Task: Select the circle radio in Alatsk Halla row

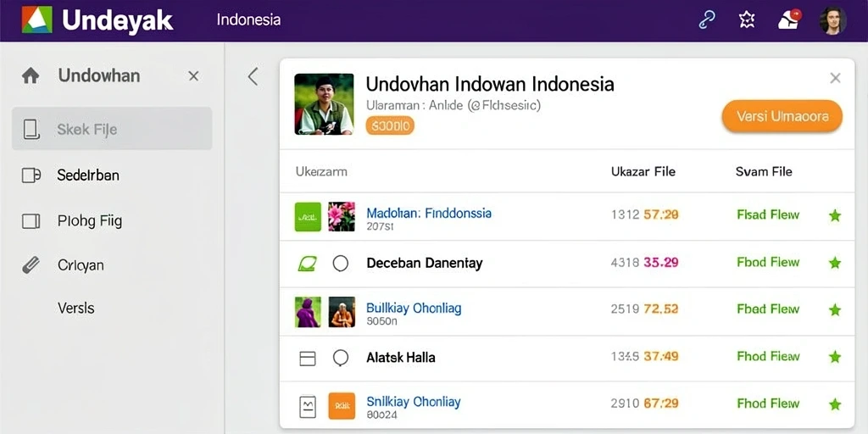Action: [x=341, y=359]
